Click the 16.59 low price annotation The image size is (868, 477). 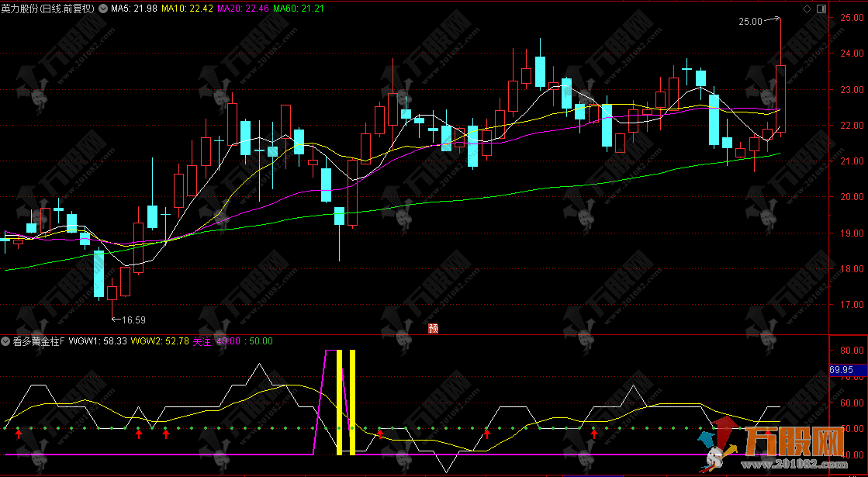133,320
